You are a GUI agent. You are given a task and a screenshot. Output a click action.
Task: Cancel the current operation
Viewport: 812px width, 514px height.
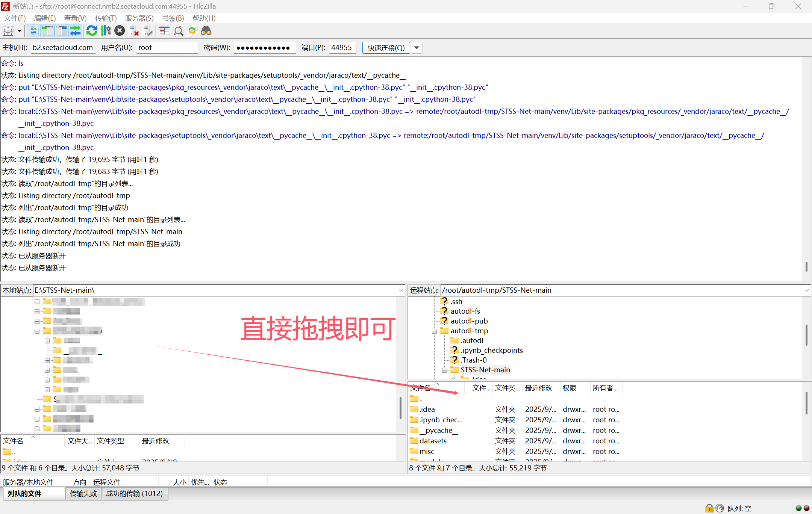(120, 31)
